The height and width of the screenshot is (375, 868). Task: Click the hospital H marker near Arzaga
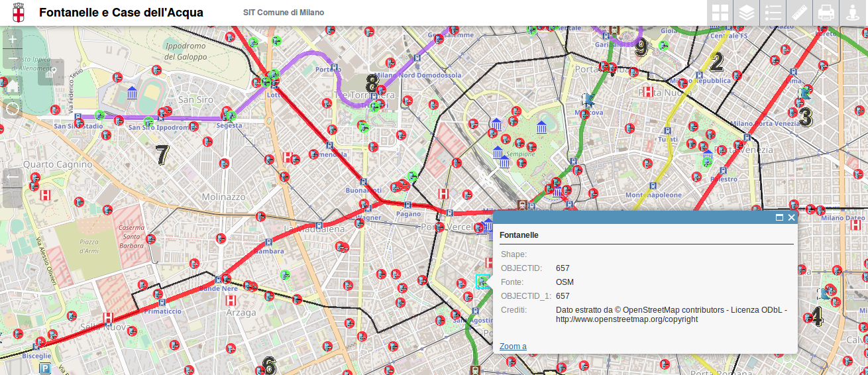click(231, 300)
